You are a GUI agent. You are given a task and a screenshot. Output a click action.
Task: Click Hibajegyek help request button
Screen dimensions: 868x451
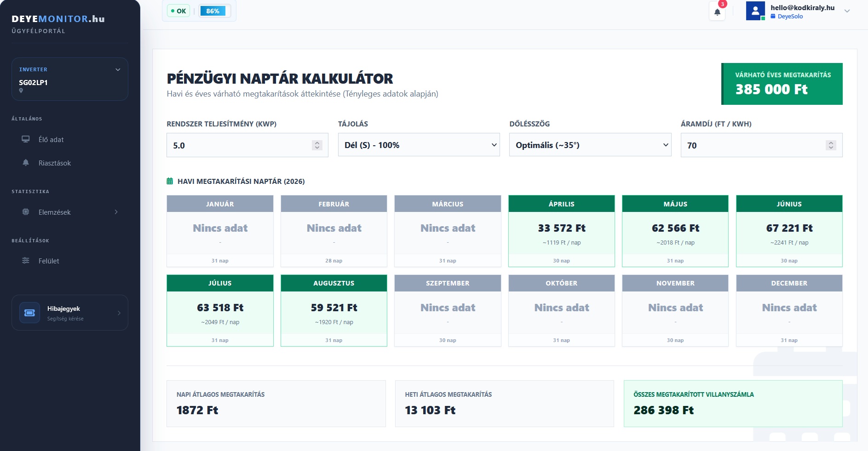pyautogui.click(x=70, y=313)
